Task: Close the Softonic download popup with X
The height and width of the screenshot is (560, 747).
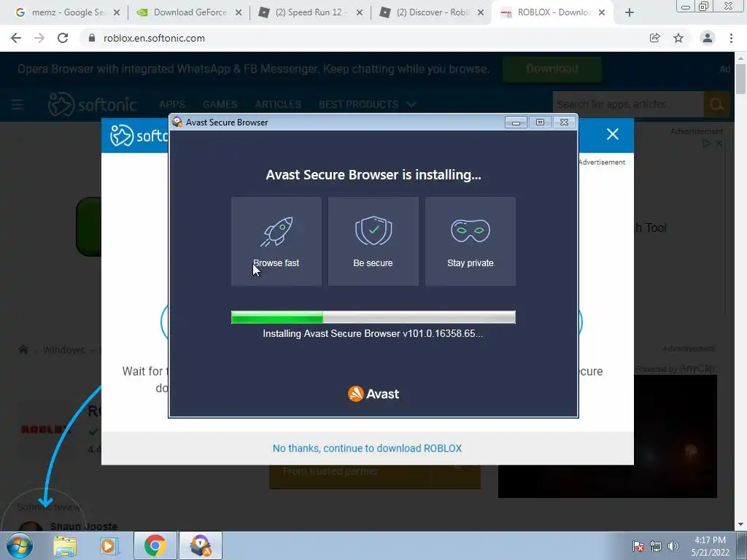Action: tap(613, 134)
